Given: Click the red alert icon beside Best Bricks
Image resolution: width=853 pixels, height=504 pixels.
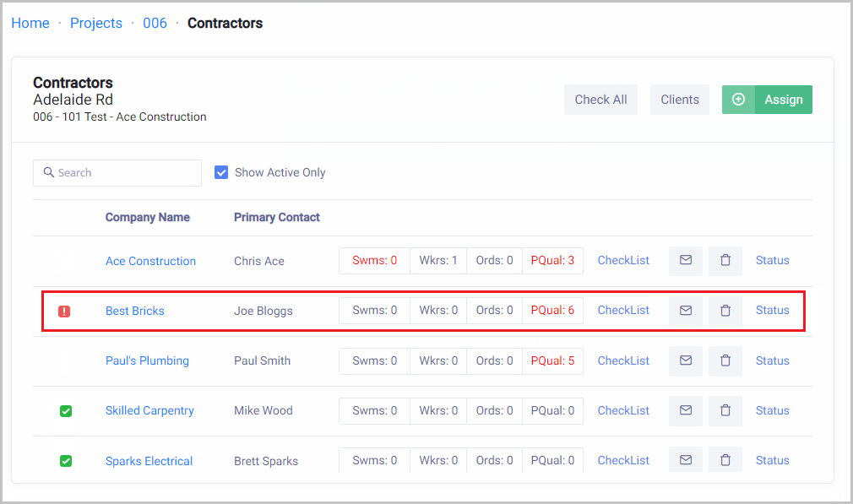Looking at the screenshot, I should (x=64, y=312).
